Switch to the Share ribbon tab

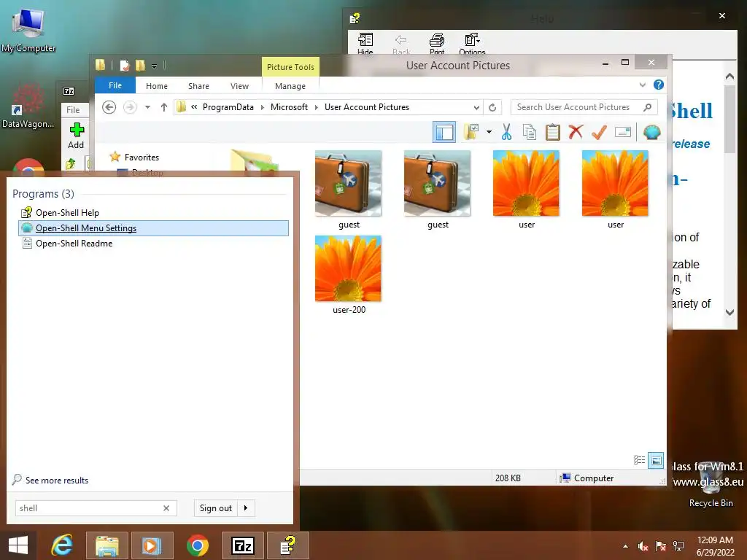pyautogui.click(x=198, y=86)
